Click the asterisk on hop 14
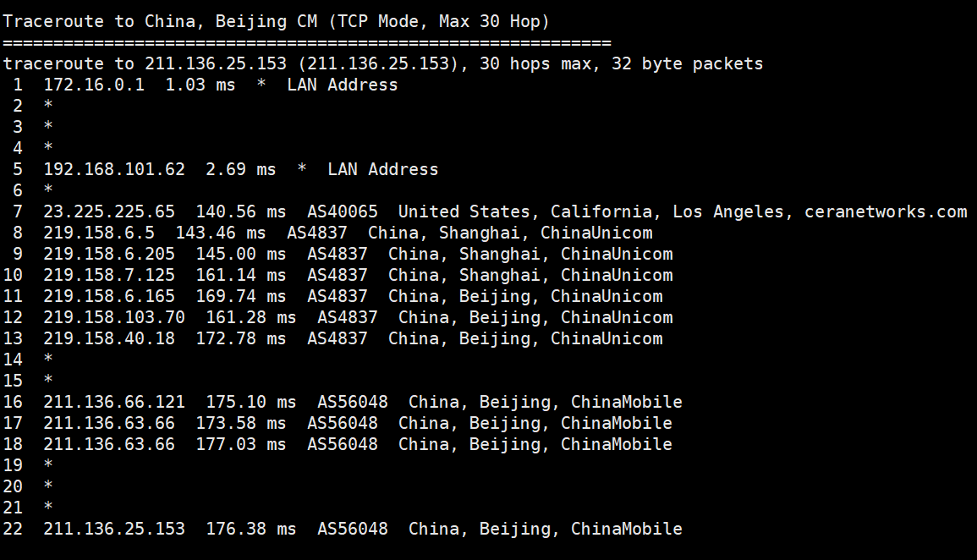 point(48,360)
